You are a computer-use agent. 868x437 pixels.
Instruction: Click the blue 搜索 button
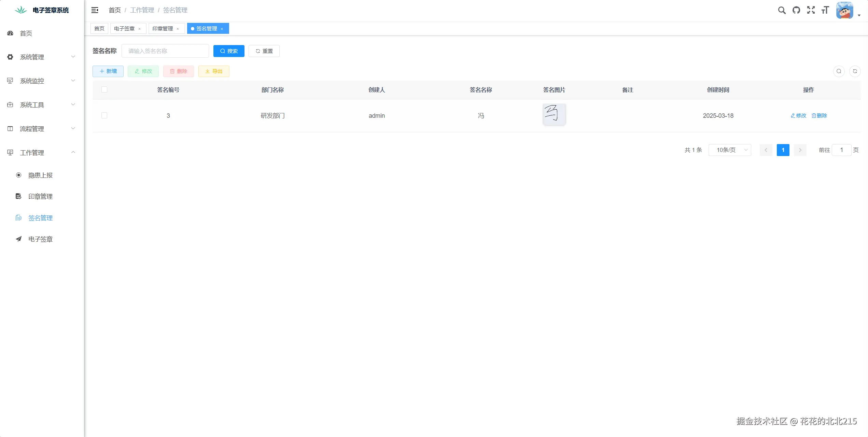[229, 51]
